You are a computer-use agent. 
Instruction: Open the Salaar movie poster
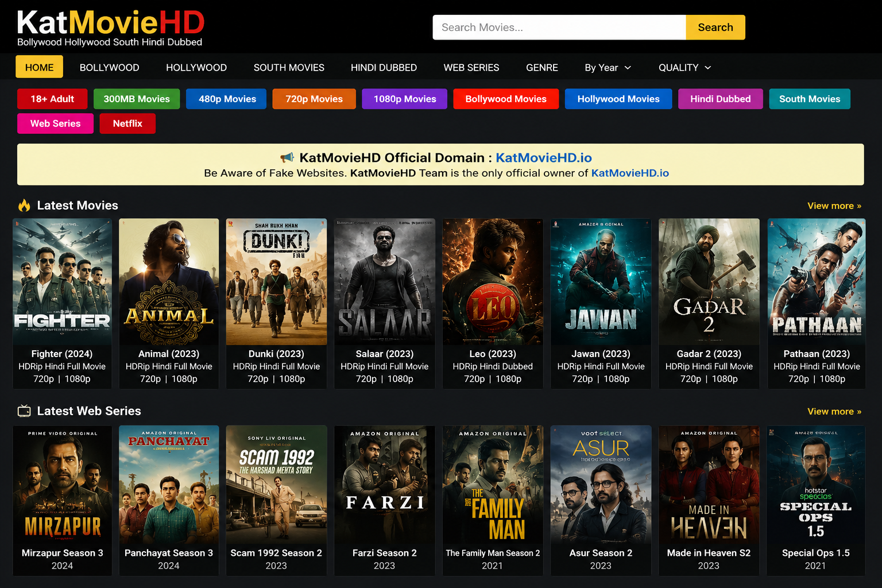[384, 281]
